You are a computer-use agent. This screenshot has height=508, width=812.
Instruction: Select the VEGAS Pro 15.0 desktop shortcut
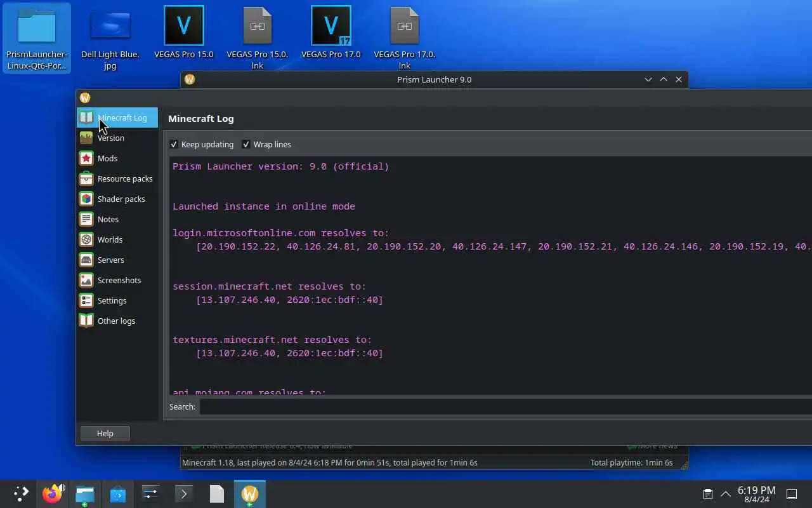(x=184, y=32)
